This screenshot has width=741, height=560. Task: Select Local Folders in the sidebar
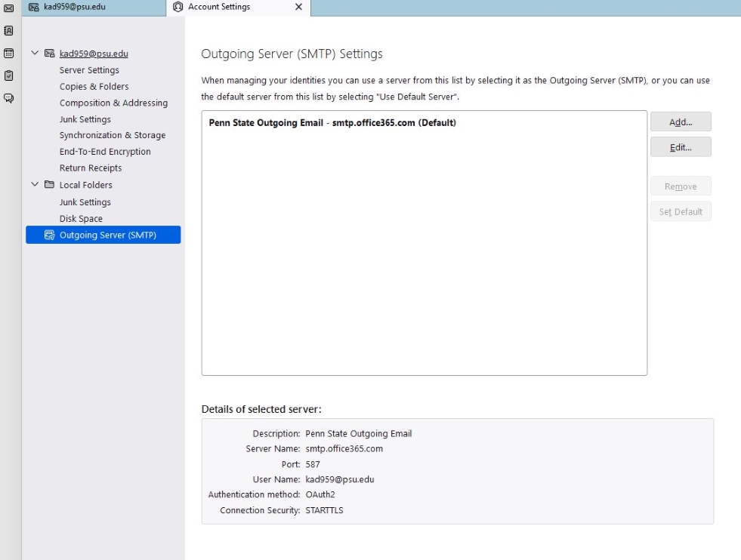coord(85,185)
